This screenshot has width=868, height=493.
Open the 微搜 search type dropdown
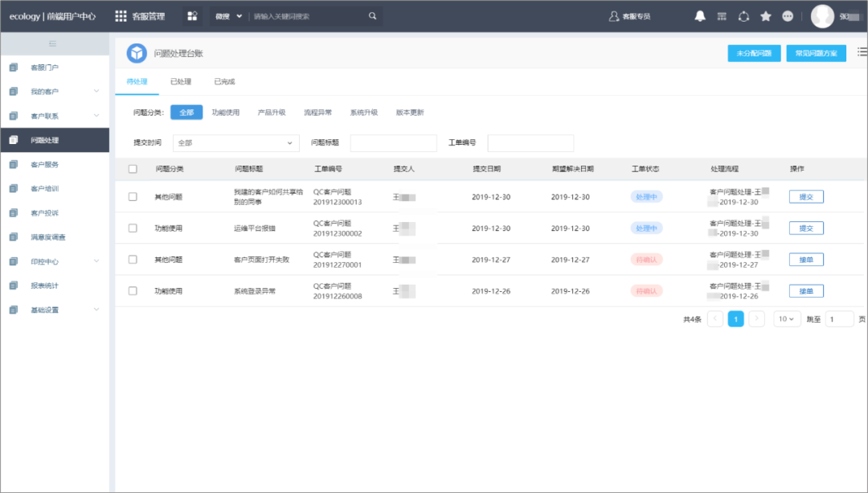coord(228,16)
